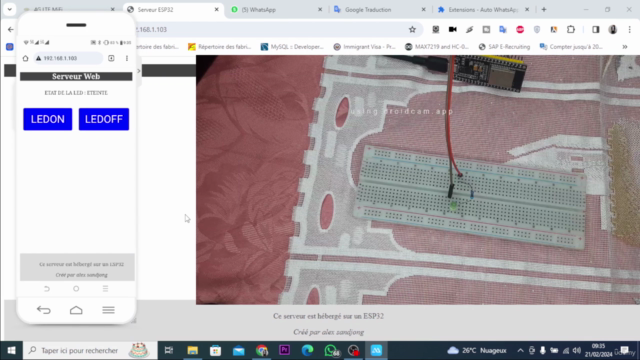Open SAP E-Recruiting bookmark

504,47
